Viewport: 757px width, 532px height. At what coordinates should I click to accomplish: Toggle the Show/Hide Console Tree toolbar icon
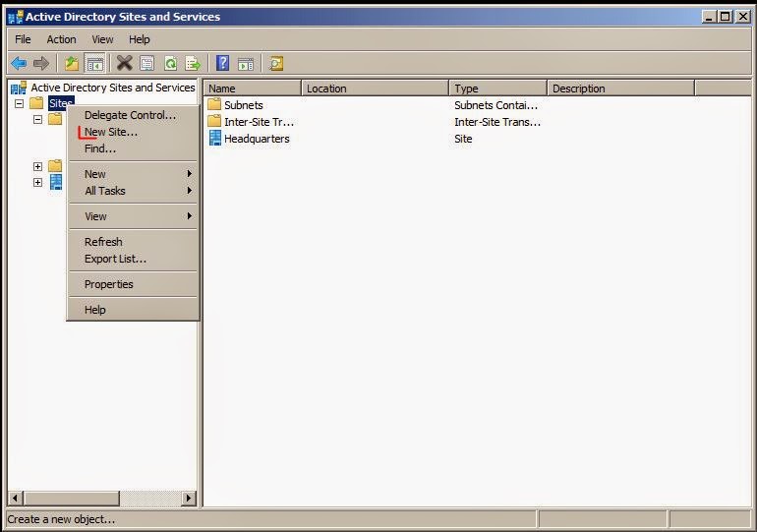pos(94,63)
